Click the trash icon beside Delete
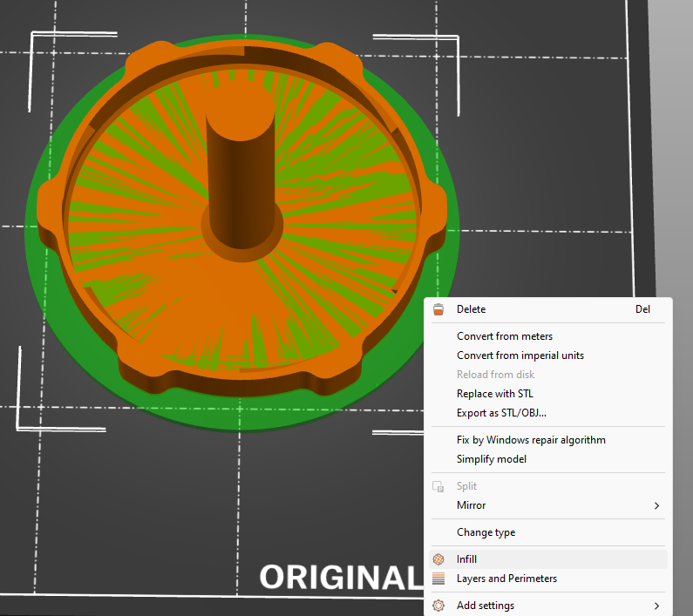The height and width of the screenshot is (616, 693). point(438,309)
